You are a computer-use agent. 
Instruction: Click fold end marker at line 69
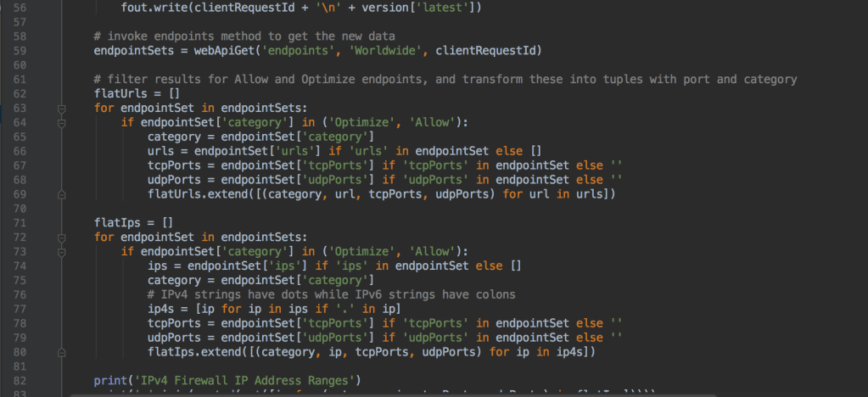pos(60,194)
